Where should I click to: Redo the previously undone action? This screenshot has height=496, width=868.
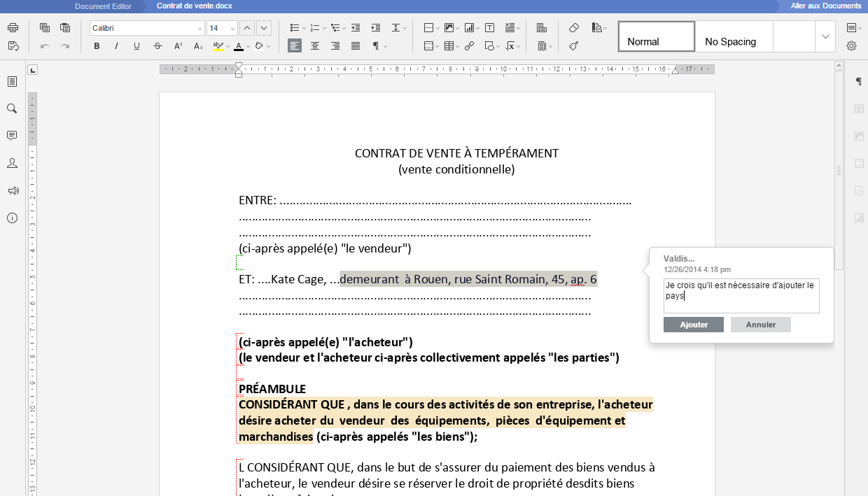click(65, 46)
